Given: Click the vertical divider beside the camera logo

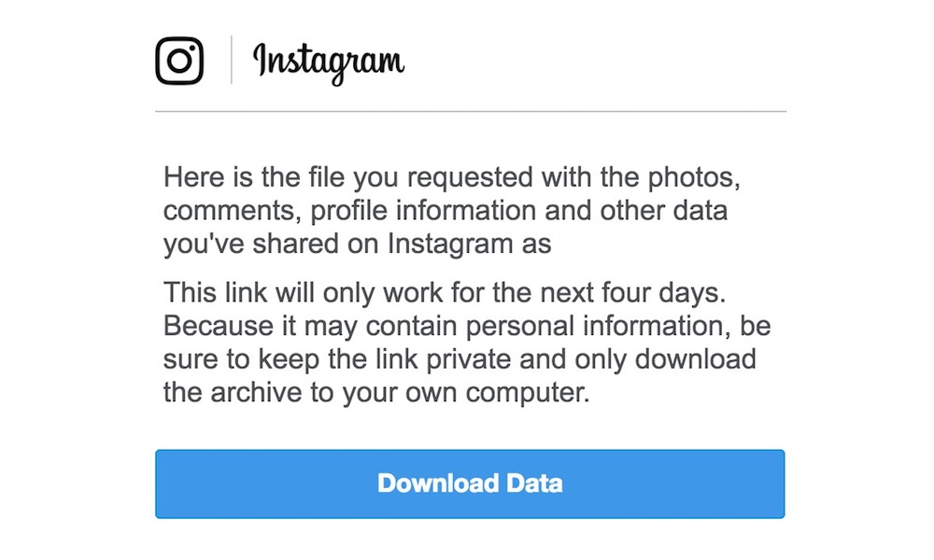Looking at the screenshot, I should click(231, 60).
